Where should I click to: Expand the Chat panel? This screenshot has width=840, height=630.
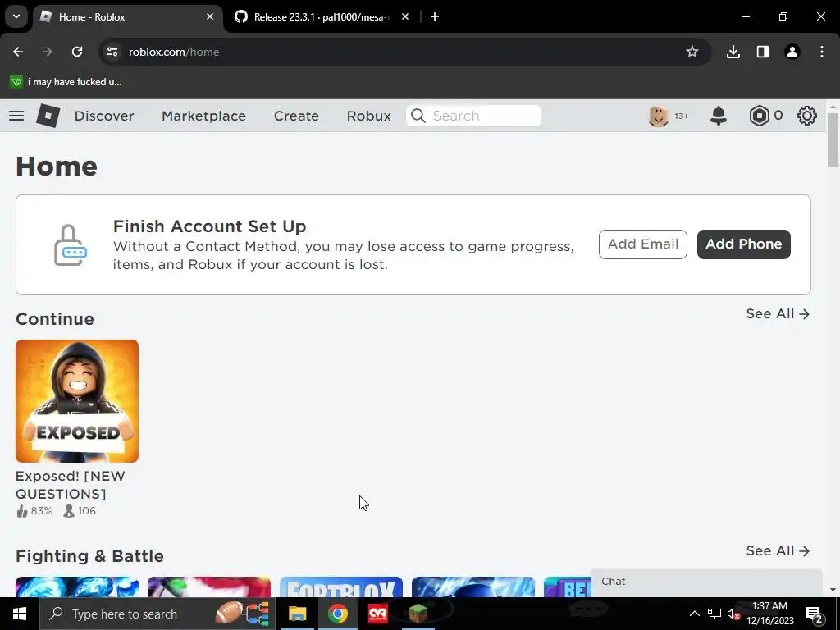click(706, 582)
